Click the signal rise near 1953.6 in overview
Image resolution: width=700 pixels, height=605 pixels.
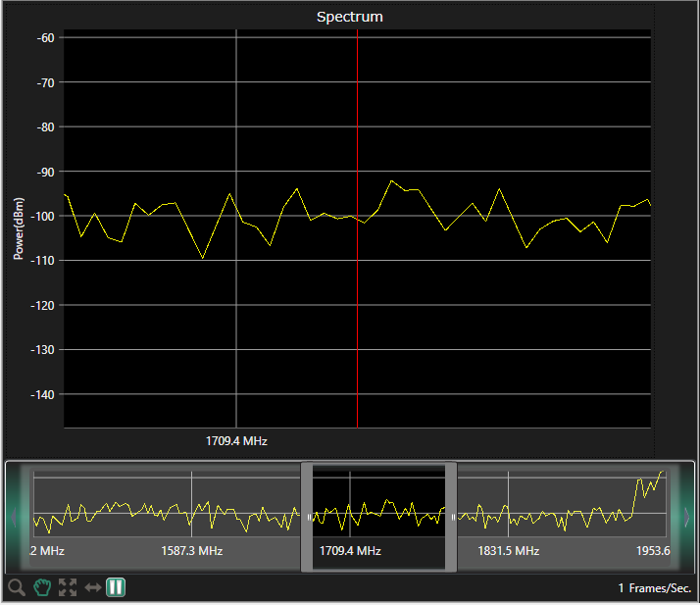645,487
